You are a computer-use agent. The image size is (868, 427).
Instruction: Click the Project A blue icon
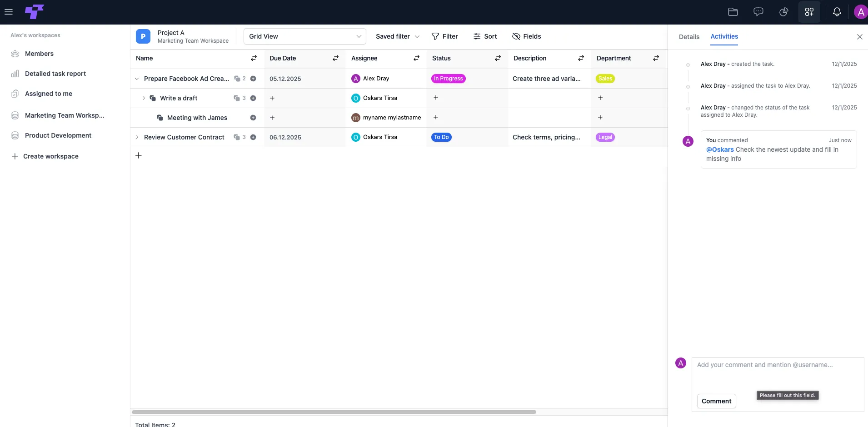click(x=143, y=36)
